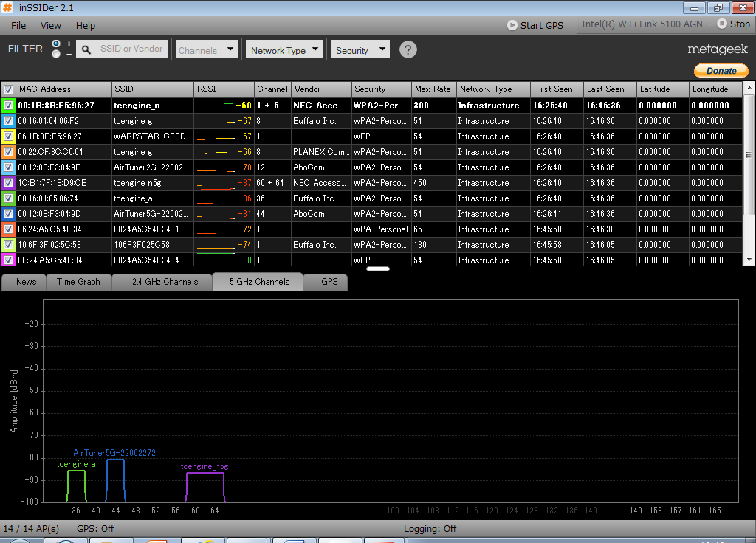Screen dimensions: 756x543
Task: Click the tcengine_a label in channel graph
Action: pyautogui.click(x=76, y=464)
